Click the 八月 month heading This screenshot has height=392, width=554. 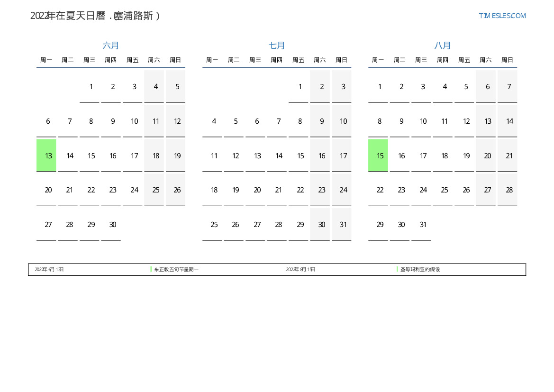(443, 46)
